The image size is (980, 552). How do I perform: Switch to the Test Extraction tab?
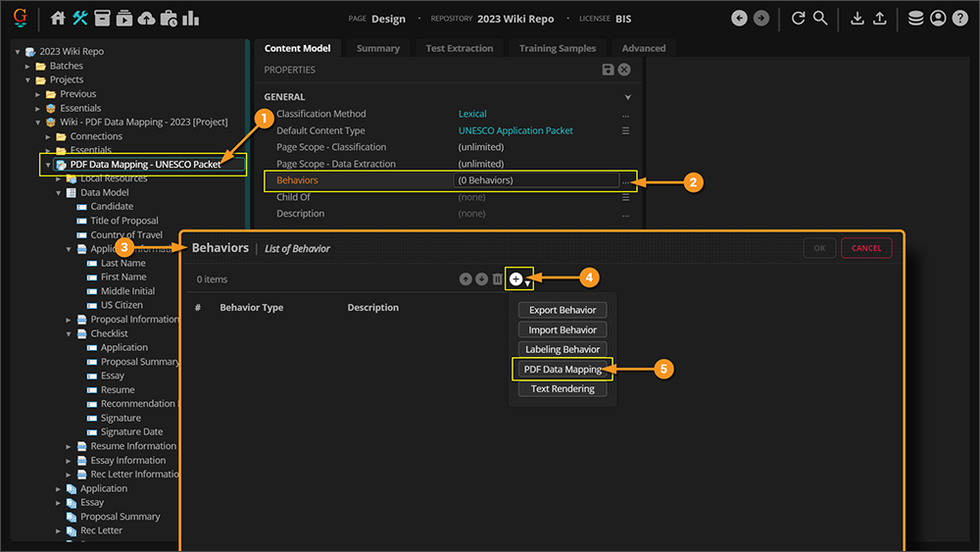pyautogui.click(x=459, y=48)
